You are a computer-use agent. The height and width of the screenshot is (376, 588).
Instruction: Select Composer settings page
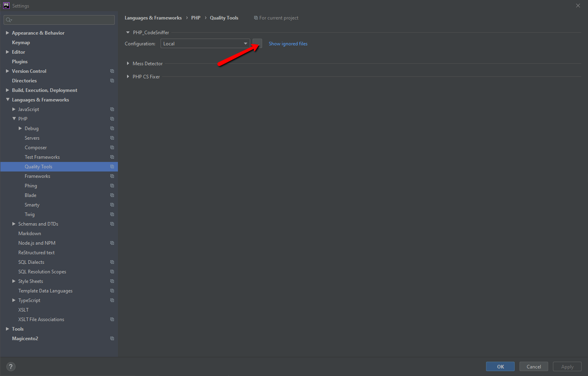click(35, 148)
